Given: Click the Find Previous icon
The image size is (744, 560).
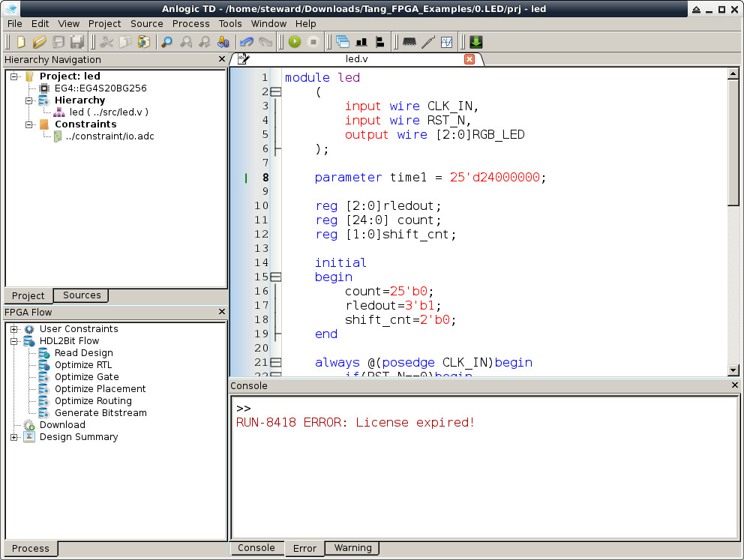Looking at the screenshot, I should [x=186, y=42].
